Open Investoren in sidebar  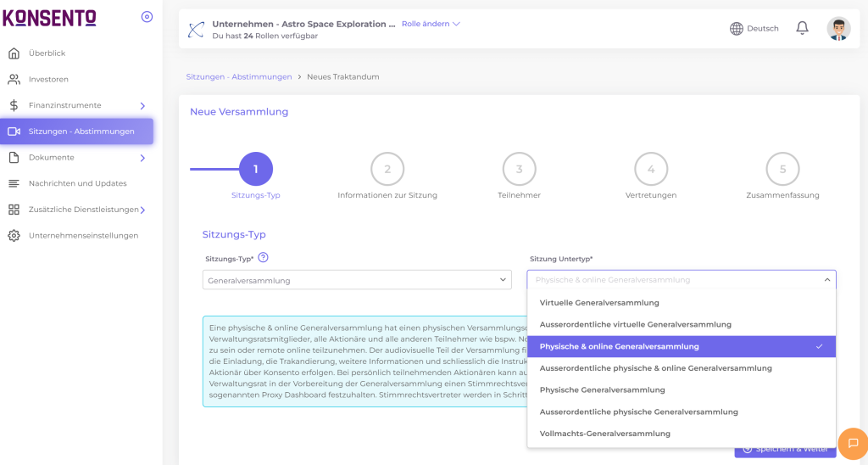point(48,79)
